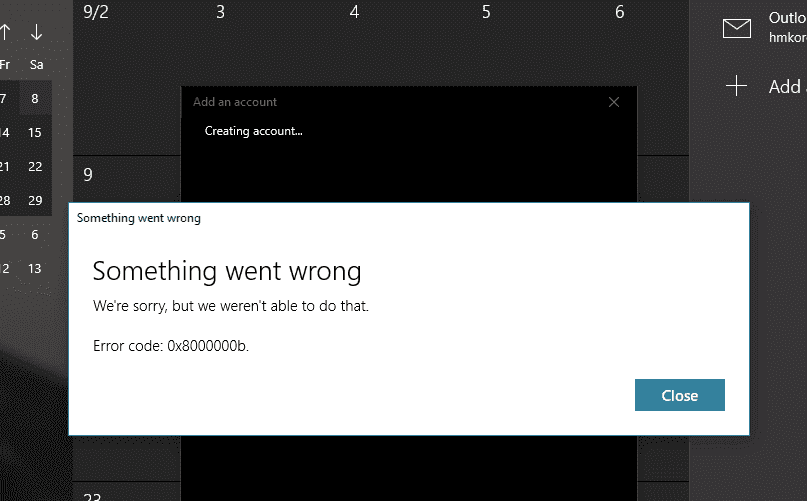The image size is (807, 501).
Task: Select day 22 in mini calendar
Action: 35,166
